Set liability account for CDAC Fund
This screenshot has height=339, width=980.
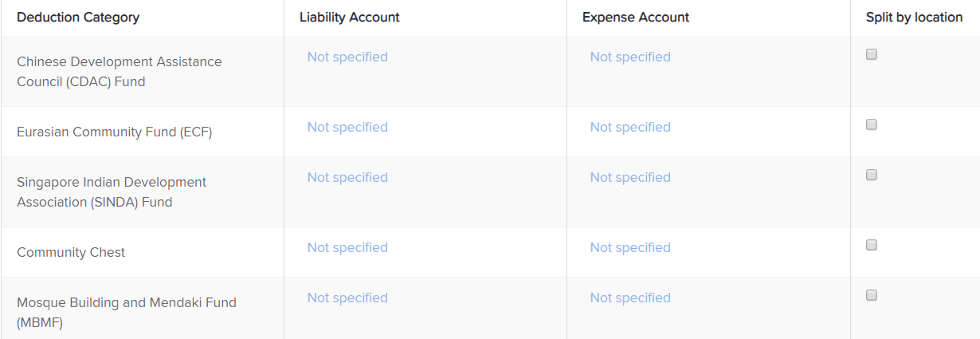(x=347, y=57)
